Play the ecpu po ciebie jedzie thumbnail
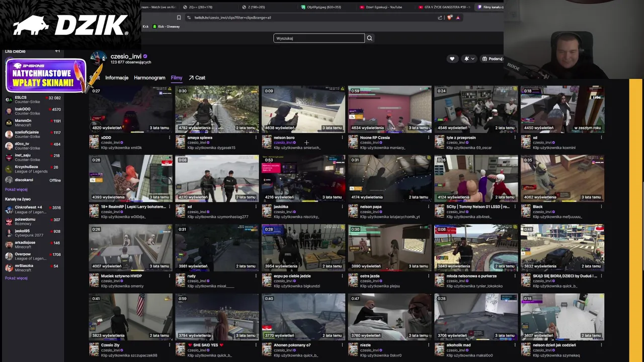The height and width of the screenshot is (362, 644). tap(303, 248)
